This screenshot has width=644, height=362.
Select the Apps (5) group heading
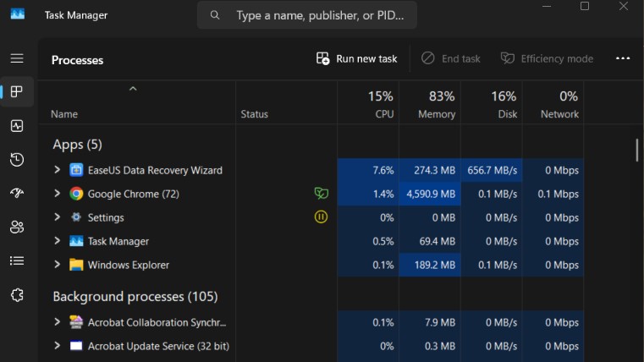[x=77, y=145]
